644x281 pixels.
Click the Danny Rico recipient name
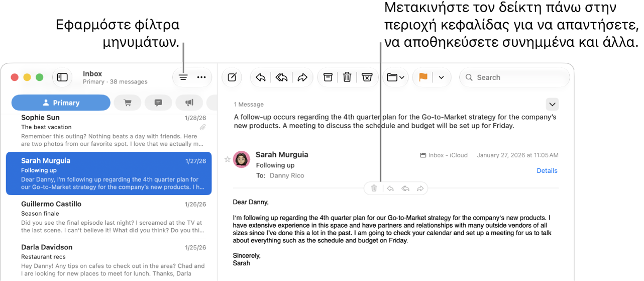[287, 175]
